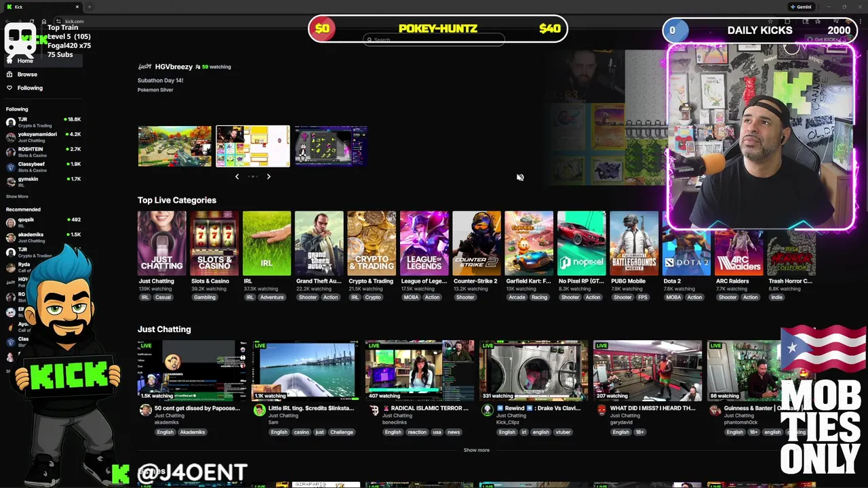868x488 pixels.
Task: Open the WHAT DID I MISS stream title
Action: (x=653, y=408)
